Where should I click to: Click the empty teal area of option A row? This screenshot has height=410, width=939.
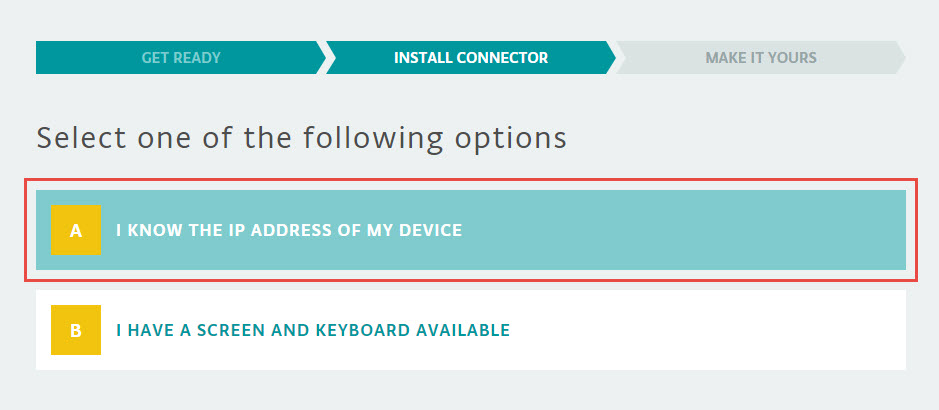pos(683,230)
